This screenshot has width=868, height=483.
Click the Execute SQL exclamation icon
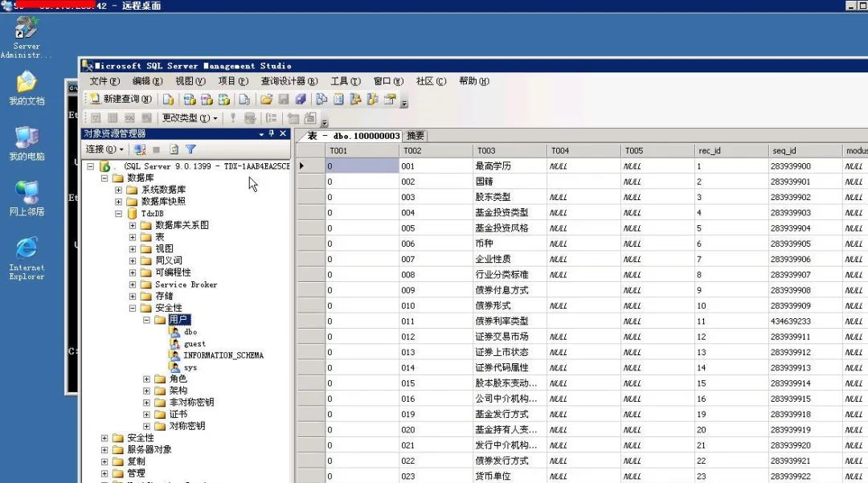pyautogui.click(x=233, y=118)
